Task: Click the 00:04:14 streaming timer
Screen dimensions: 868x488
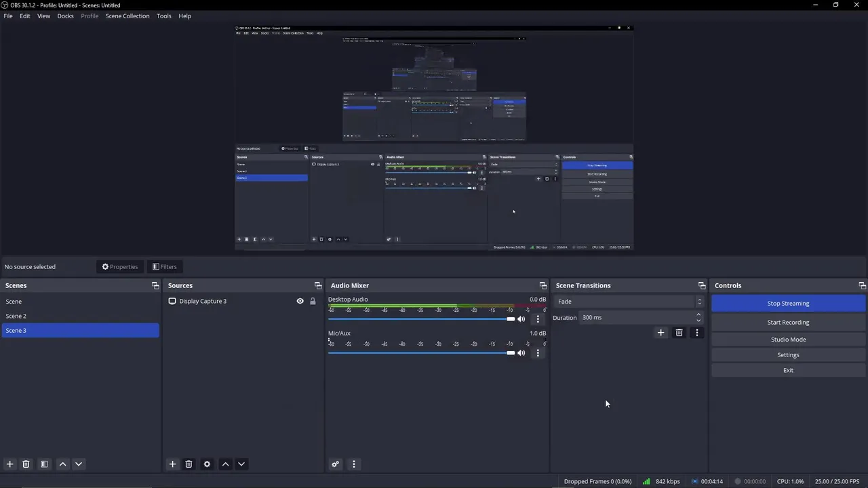Action: click(712, 481)
